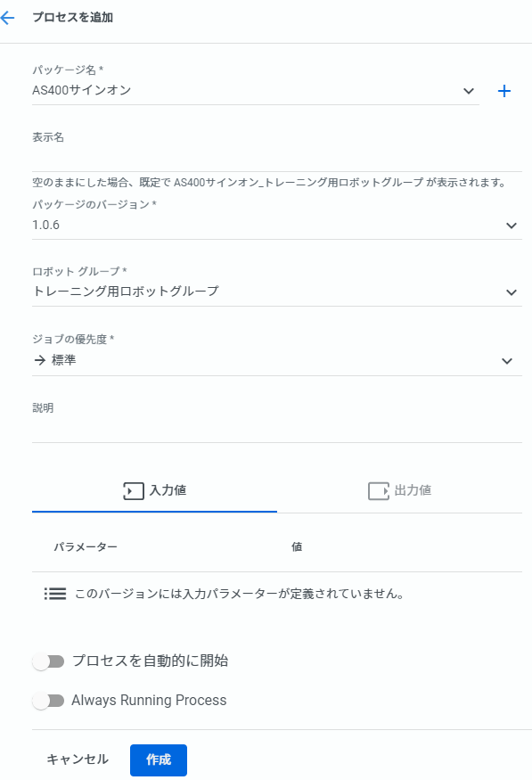
Task: Expand the パッケージのバージョン dropdown showing 1.0.6
Action: (512, 226)
